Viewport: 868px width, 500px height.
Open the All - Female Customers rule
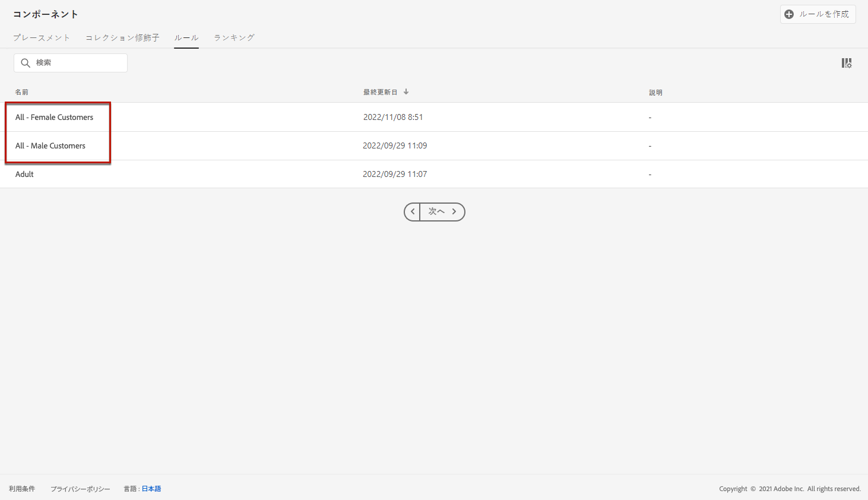(x=54, y=117)
